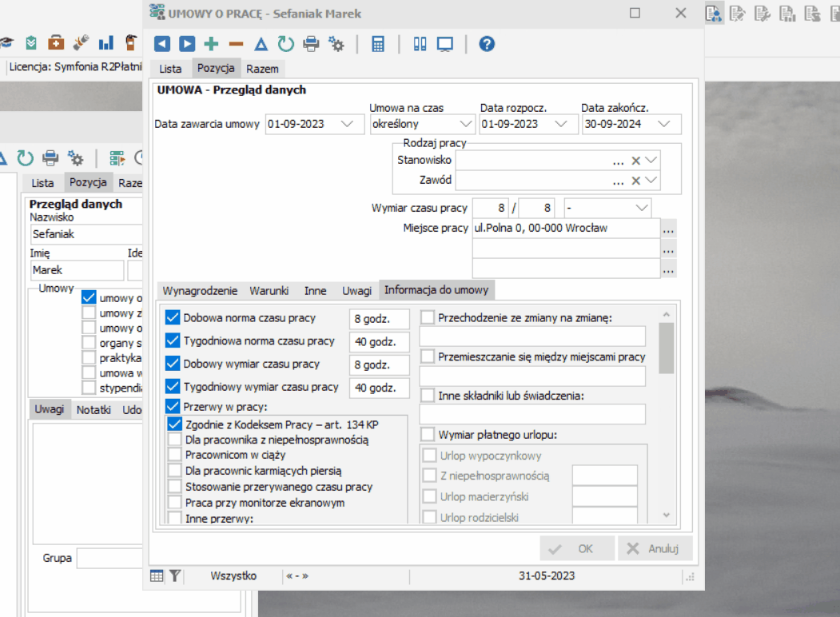
Task: Switch to Razem tab in dialog
Action: tap(262, 69)
